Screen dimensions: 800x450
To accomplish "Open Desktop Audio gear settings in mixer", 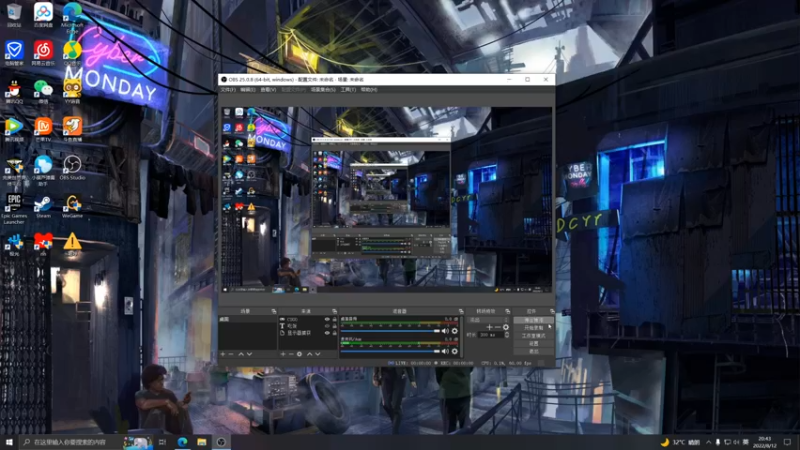I will pyautogui.click(x=455, y=331).
